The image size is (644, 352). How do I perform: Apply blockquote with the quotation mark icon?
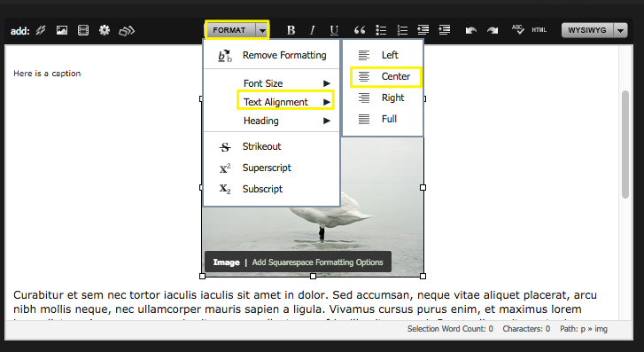(360, 30)
